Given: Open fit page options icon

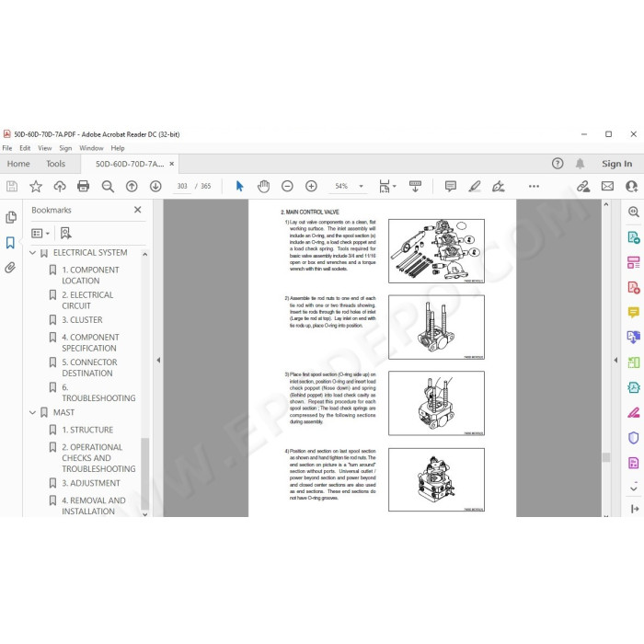Looking at the screenshot, I should pos(387,187).
